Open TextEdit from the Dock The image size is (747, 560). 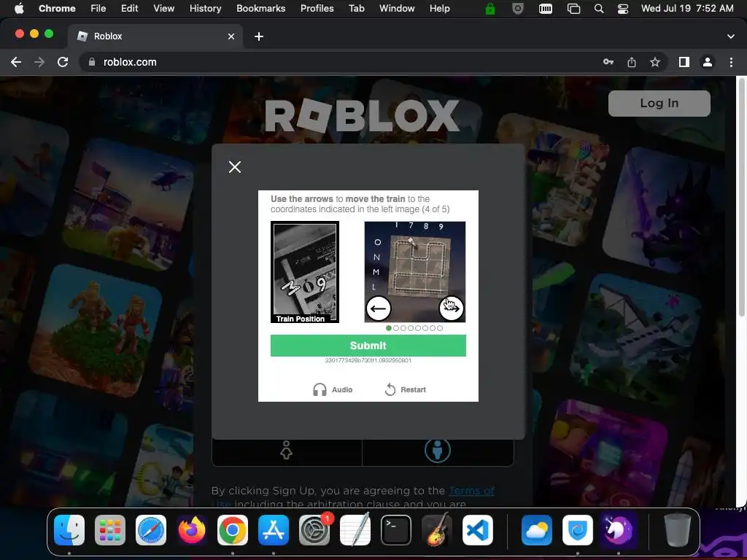coord(355,529)
